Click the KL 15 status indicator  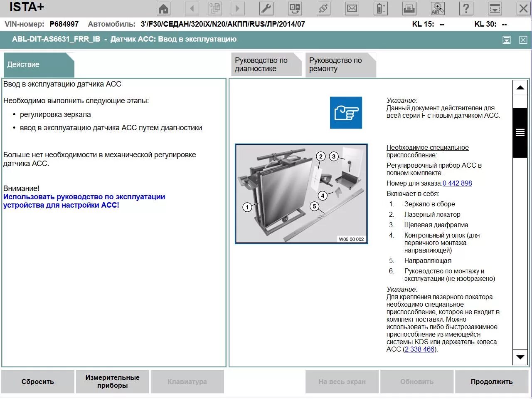tap(428, 24)
